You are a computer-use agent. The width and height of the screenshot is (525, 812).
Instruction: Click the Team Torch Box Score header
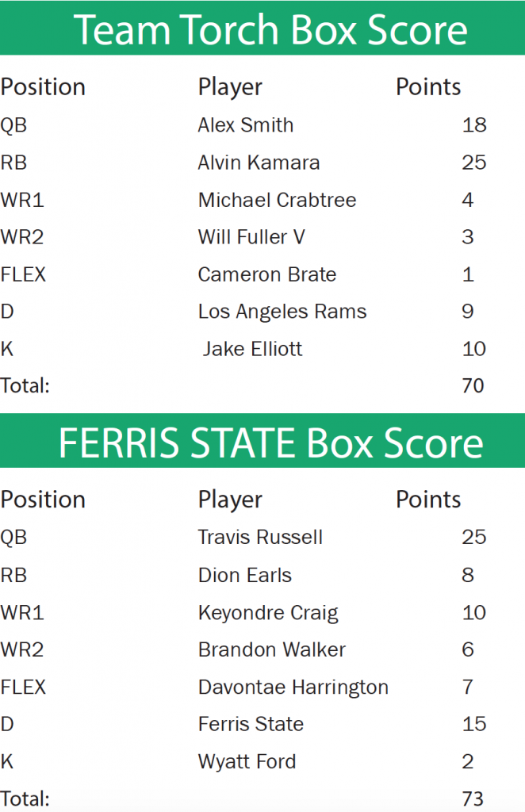click(x=270, y=30)
